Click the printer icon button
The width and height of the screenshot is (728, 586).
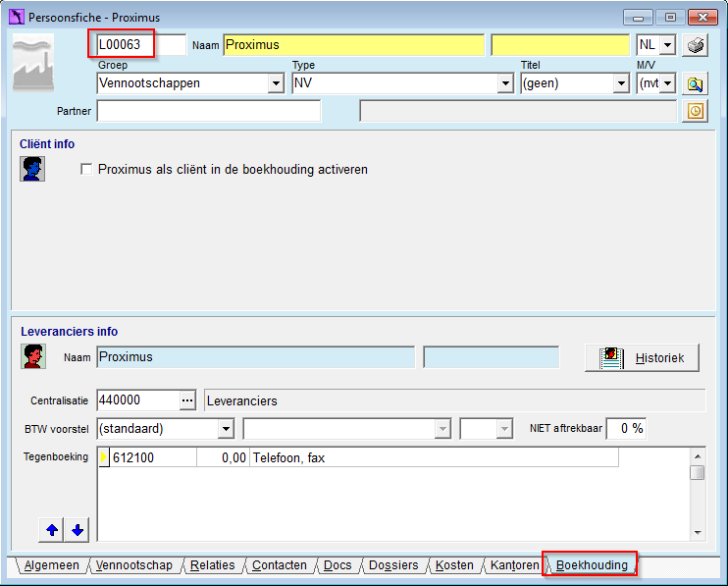[695, 45]
